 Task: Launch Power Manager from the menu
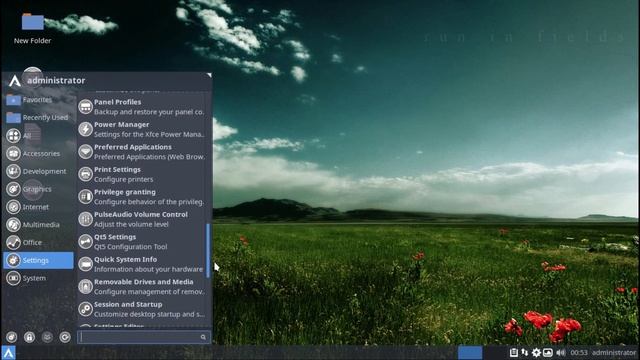click(141, 129)
